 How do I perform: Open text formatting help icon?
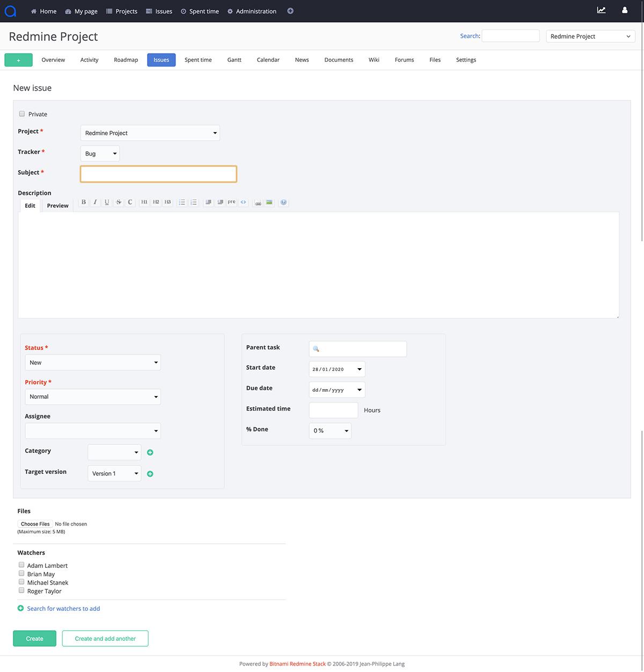pos(283,202)
